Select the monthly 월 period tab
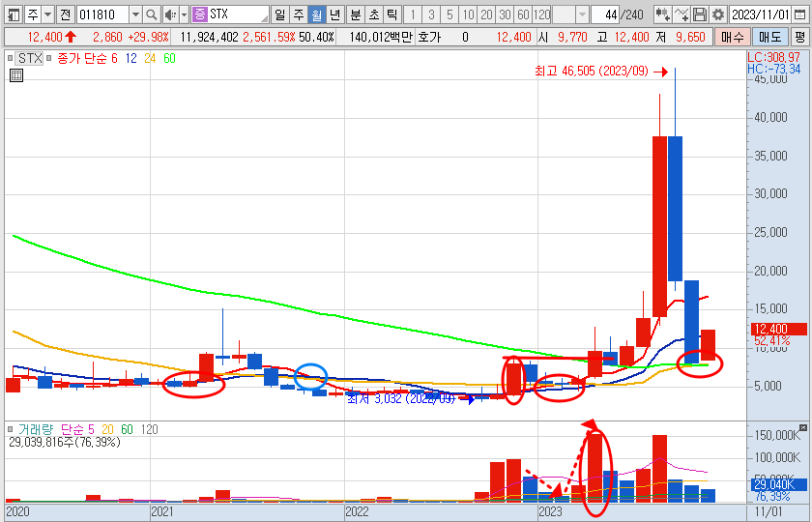812x522 pixels. click(317, 14)
